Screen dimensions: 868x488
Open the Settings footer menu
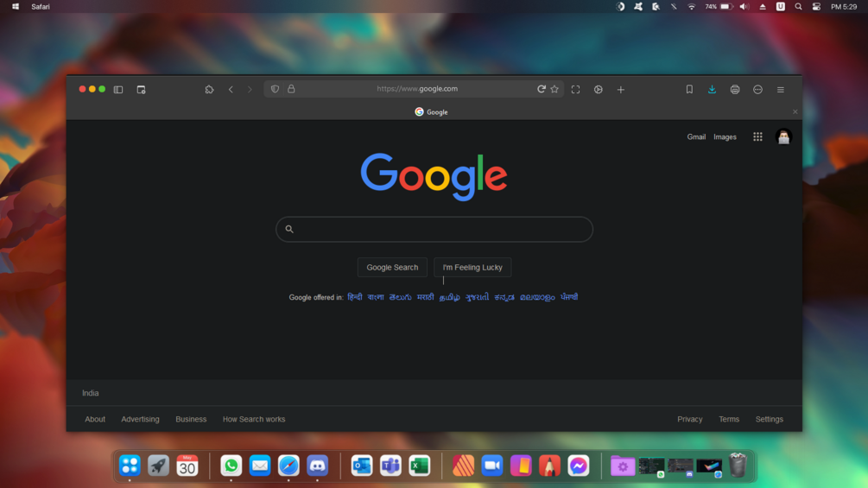click(770, 420)
